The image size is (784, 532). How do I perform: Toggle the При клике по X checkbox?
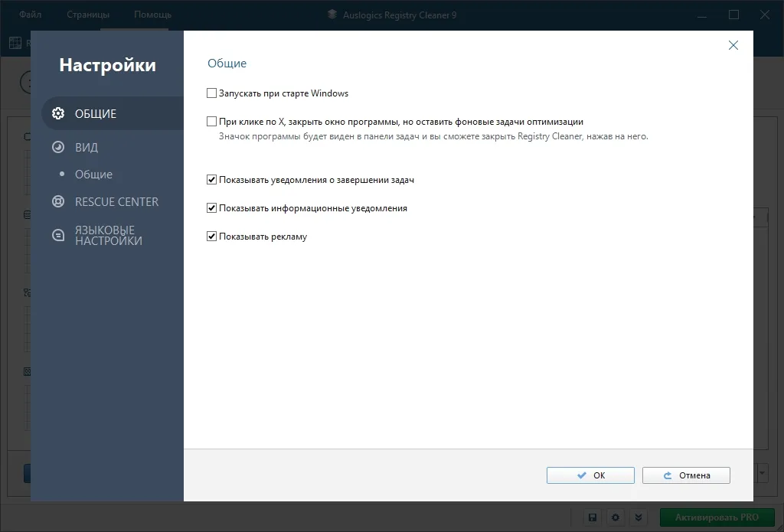click(211, 122)
